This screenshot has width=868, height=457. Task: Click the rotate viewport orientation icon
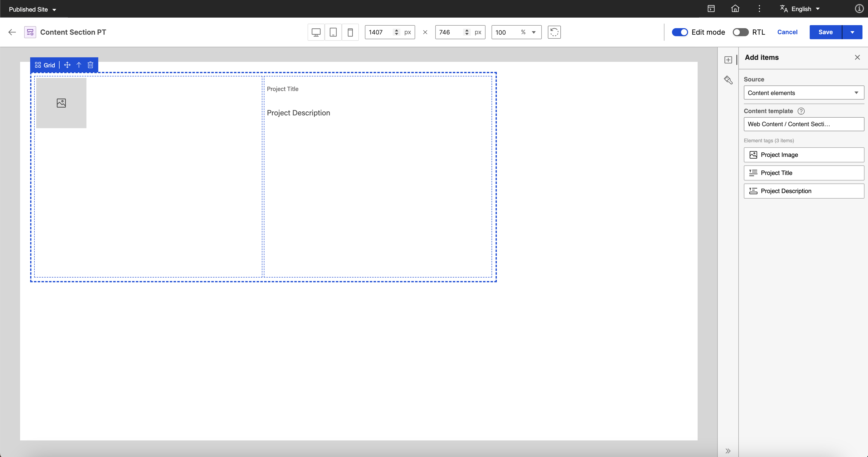pyautogui.click(x=554, y=32)
